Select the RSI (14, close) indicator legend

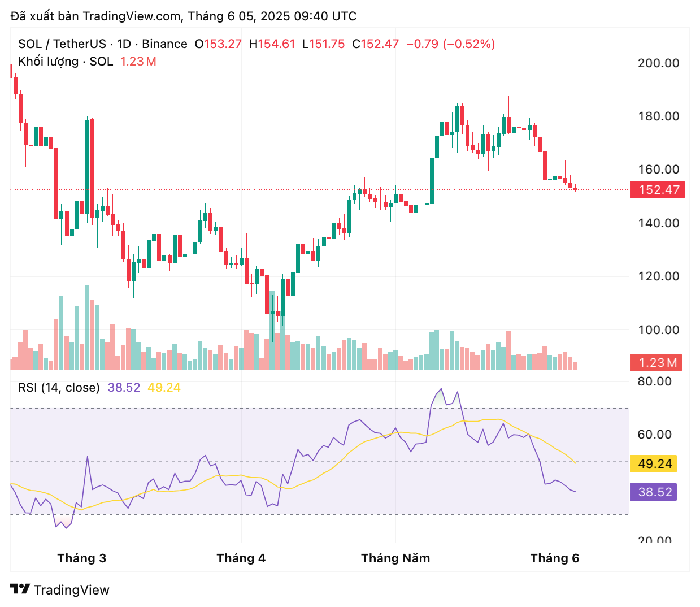tap(59, 388)
